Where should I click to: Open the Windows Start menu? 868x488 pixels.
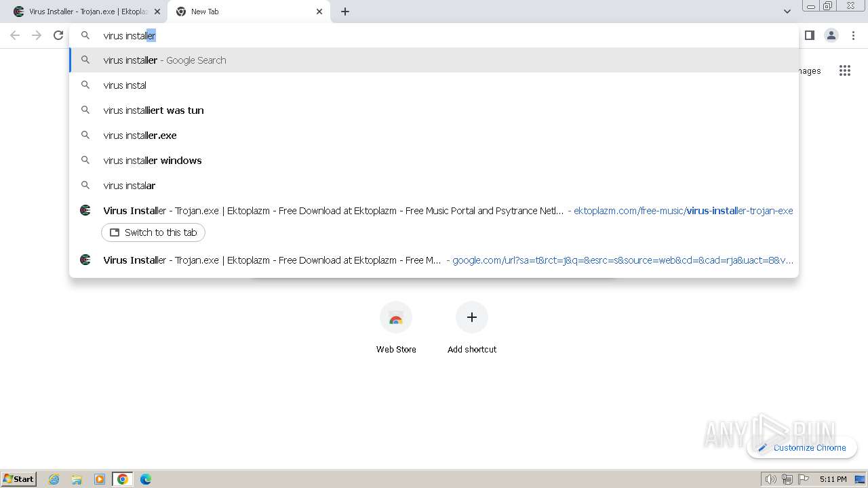pyautogui.click(x=19, y=479)
